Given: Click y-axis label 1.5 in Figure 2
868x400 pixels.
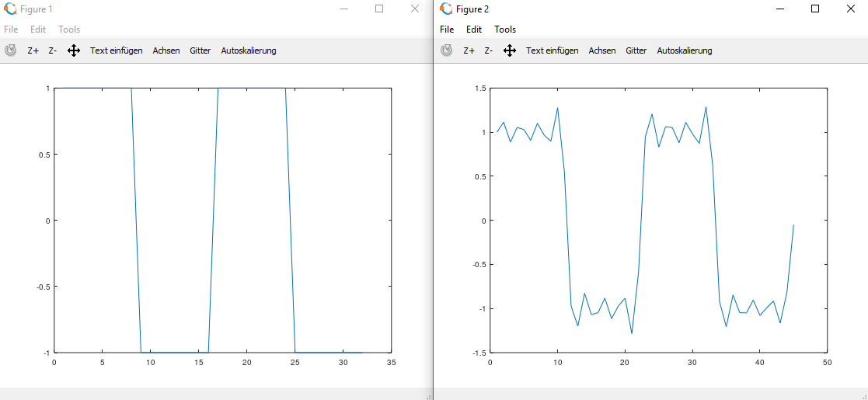Looking at the screenshot, I should click(x=479, y=88).
